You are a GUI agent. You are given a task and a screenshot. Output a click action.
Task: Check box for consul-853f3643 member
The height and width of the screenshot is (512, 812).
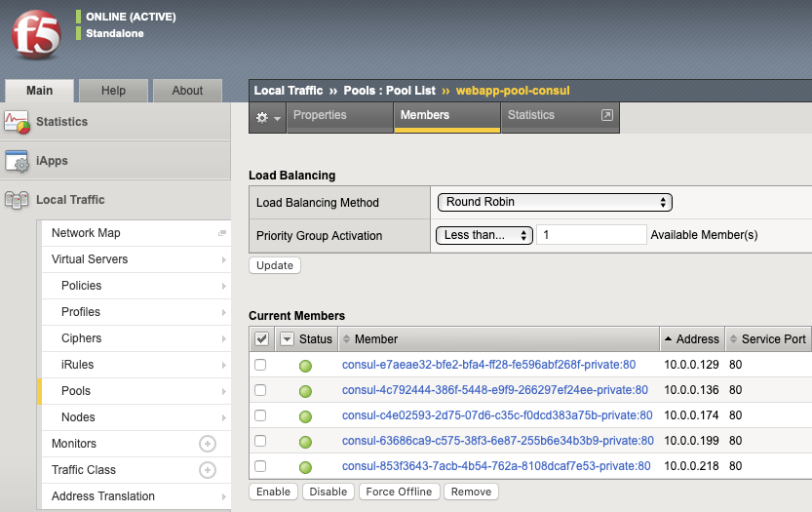click(x=260, y=466)
